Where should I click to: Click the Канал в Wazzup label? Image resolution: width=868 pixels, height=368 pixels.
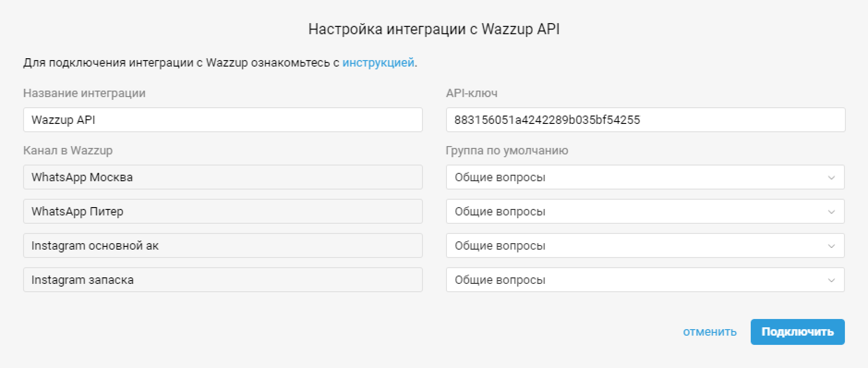[68, 150]
